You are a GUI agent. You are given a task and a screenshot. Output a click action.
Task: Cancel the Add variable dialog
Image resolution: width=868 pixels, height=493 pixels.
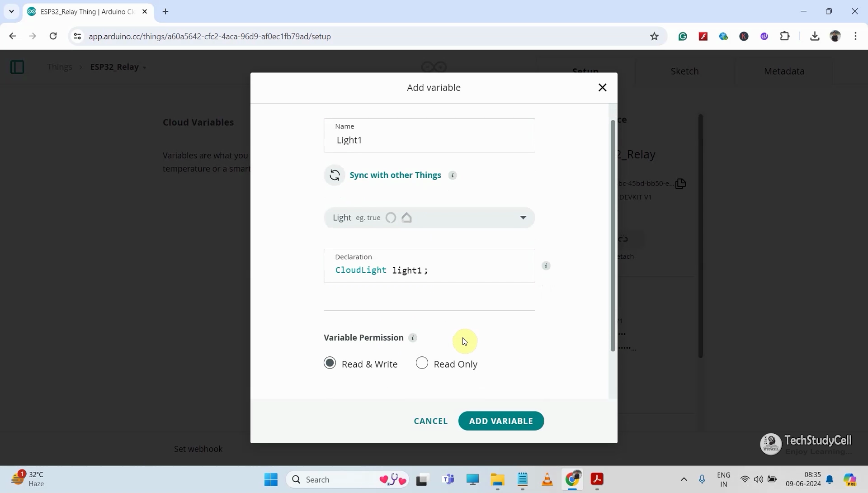coord(430,421)
